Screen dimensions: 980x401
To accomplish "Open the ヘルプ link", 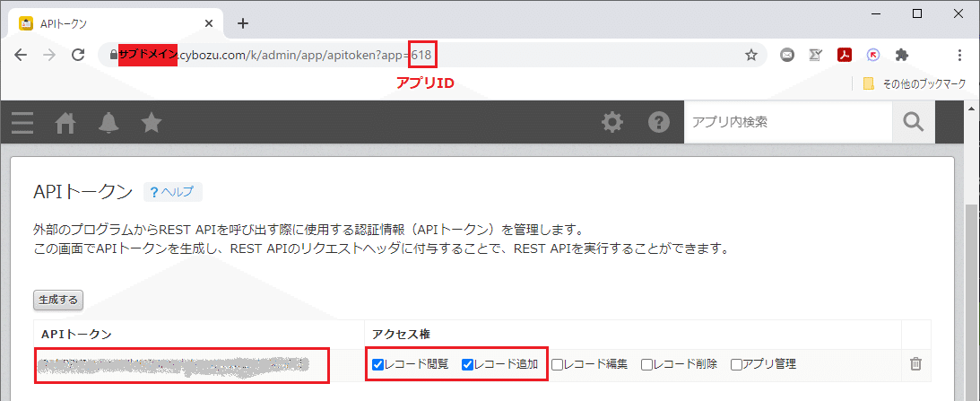I will point(172,192).
